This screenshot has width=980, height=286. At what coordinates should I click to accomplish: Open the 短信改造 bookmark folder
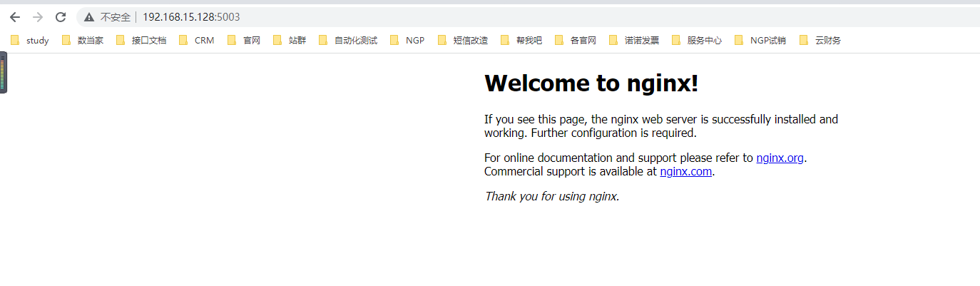click(463, 41)
